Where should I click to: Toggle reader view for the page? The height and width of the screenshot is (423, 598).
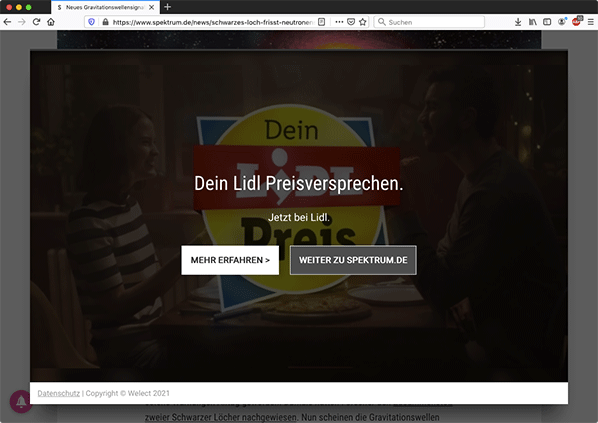(322, 22)
